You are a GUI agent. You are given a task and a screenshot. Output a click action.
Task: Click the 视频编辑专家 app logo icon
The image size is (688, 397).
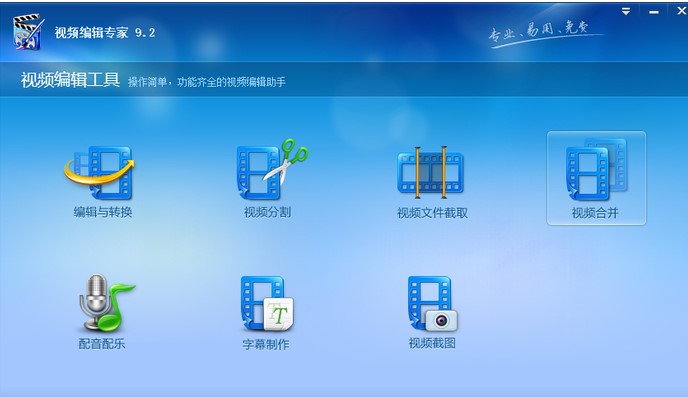tap(28, 32)
